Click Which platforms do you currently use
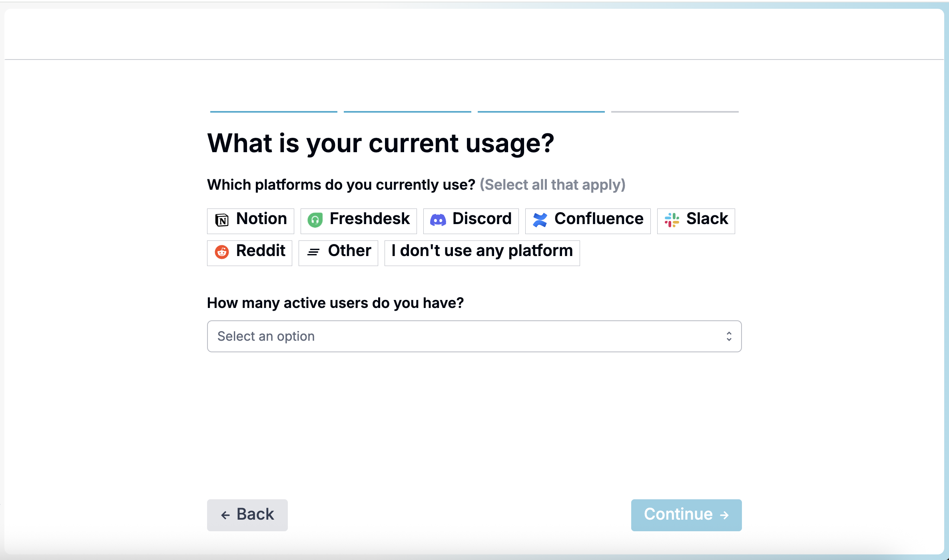Viewport: 949px width, 560px height. click(341, 185)
